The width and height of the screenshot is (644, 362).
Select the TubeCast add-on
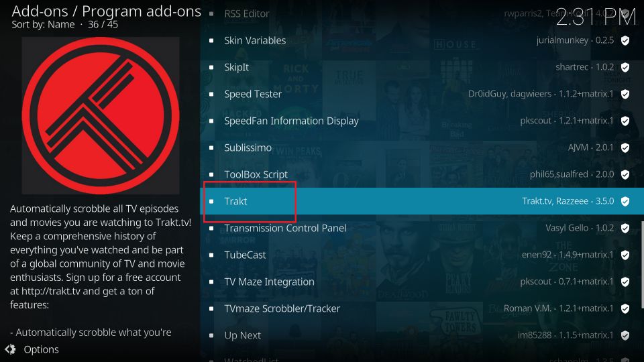(x=422, y=255)
